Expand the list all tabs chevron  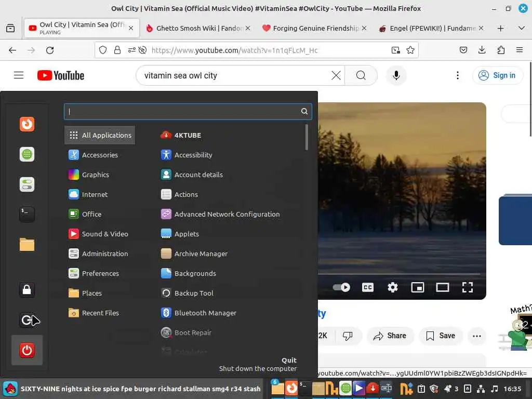coord(522,28)
